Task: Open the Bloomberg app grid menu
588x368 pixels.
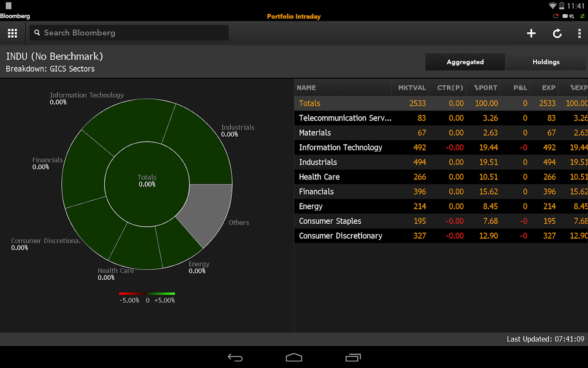Action: click(12, 33)
